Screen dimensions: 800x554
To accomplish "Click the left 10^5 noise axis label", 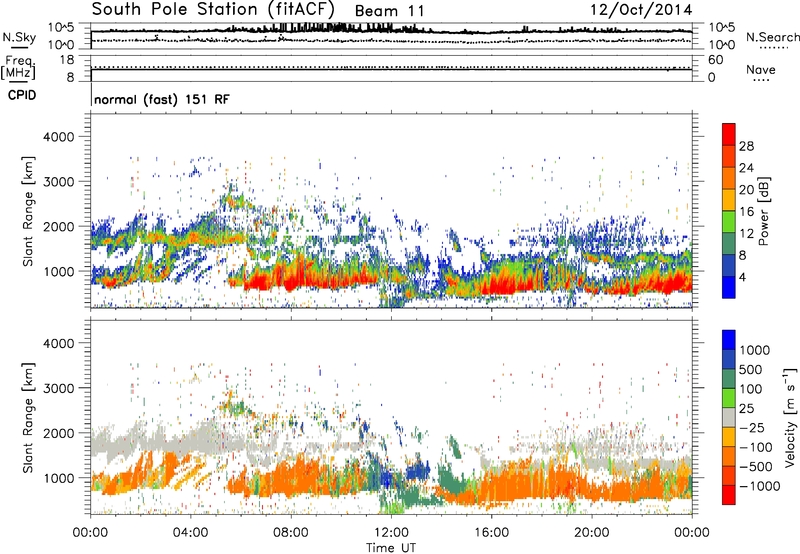I will point(61,27).
